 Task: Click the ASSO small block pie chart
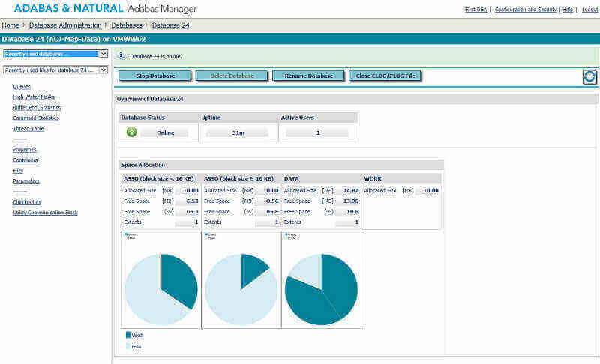coord(161,289)
